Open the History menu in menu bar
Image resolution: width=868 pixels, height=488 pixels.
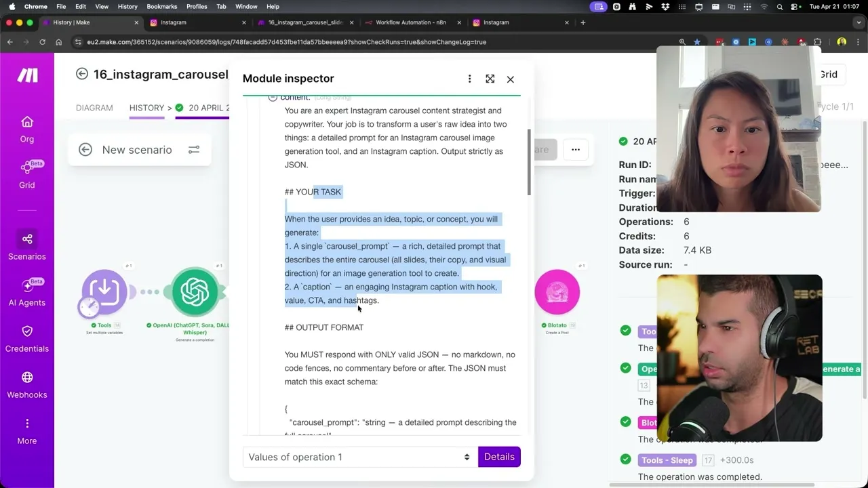(x=127, y=7)
